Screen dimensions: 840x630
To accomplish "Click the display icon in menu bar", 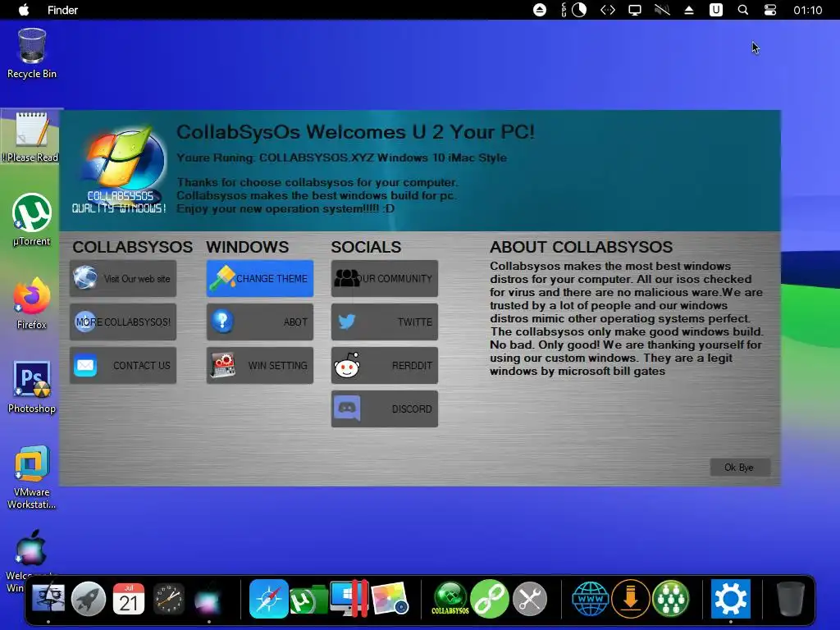I will pyautogui.click(x=635, y=10).
